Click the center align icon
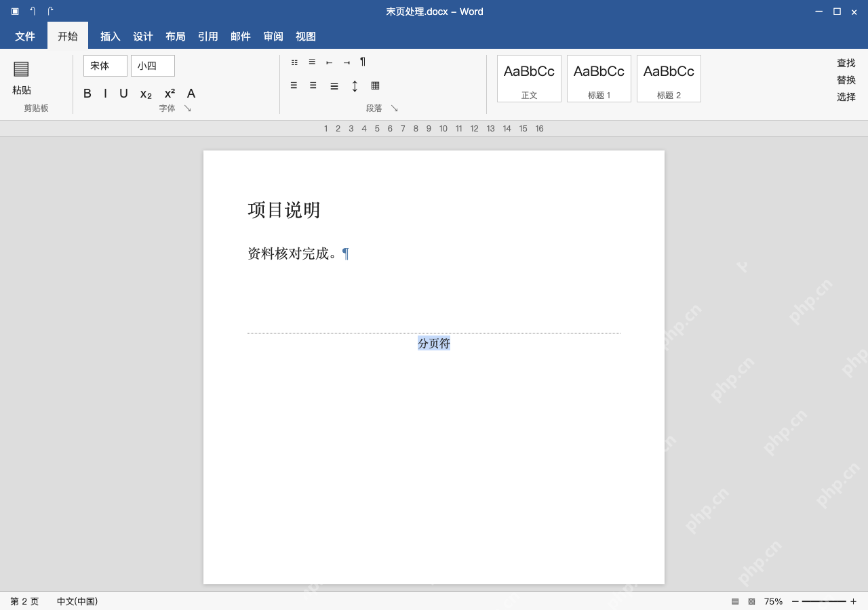 (313, 85)
